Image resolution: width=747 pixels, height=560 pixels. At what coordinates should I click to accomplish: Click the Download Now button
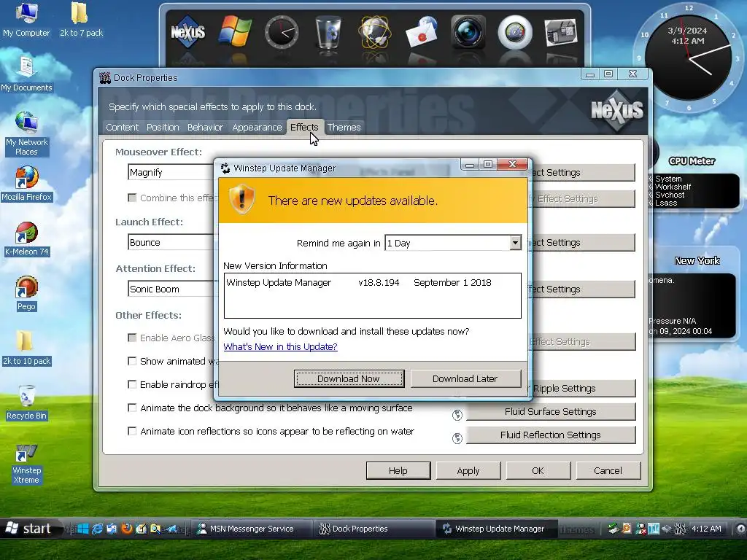coord(349,378)
